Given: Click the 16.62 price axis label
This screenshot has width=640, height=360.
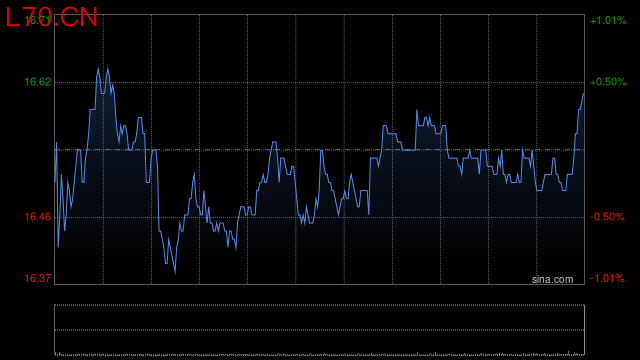Looking at the screenshot, I should click(38, 82).
